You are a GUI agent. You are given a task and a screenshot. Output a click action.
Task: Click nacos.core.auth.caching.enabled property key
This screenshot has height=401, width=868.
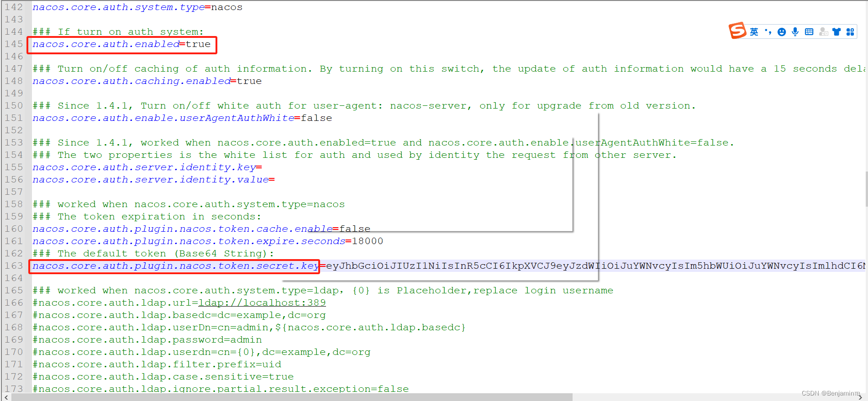[x=132, y=81]
